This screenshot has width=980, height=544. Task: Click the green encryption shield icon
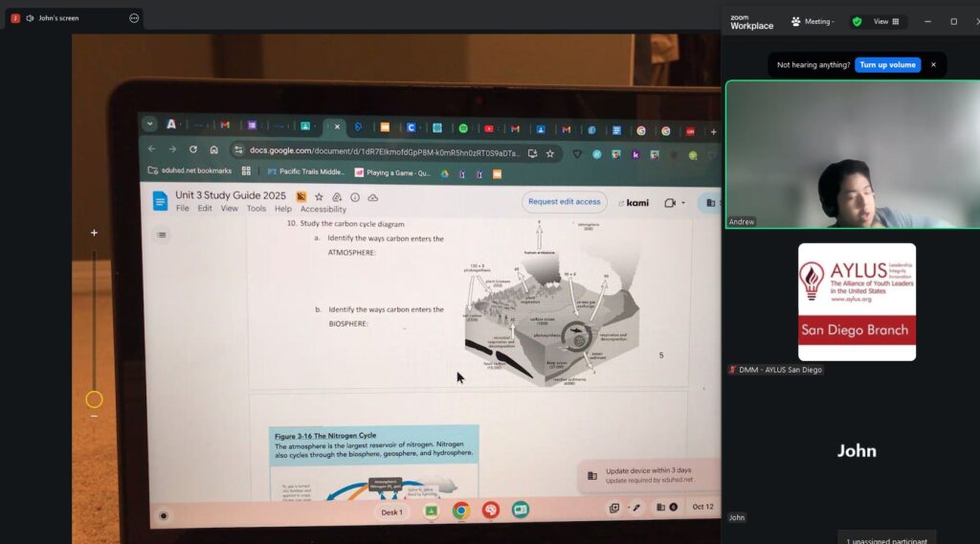pos(857,21)
